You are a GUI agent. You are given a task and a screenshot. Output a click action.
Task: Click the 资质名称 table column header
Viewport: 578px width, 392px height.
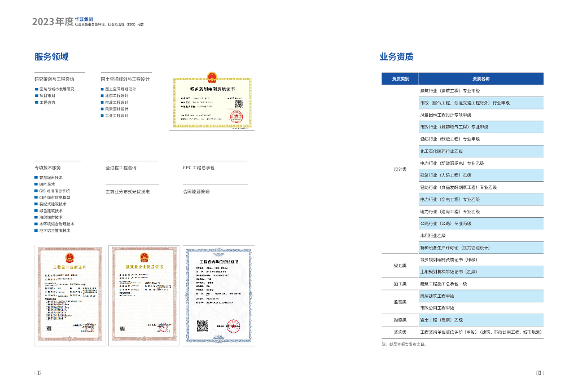pyautogui.click(x=480, y=79)
